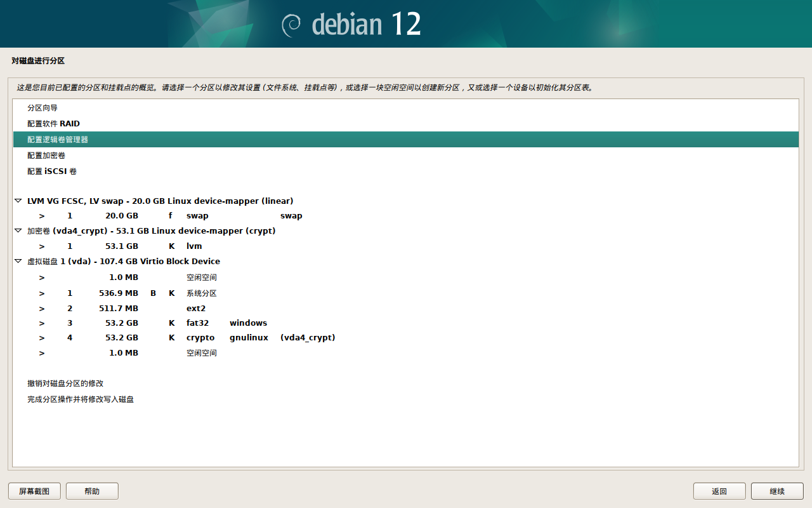Select 完成分区操作并将修改写入磁盘

pyautogui.click(x=405, y=399)
